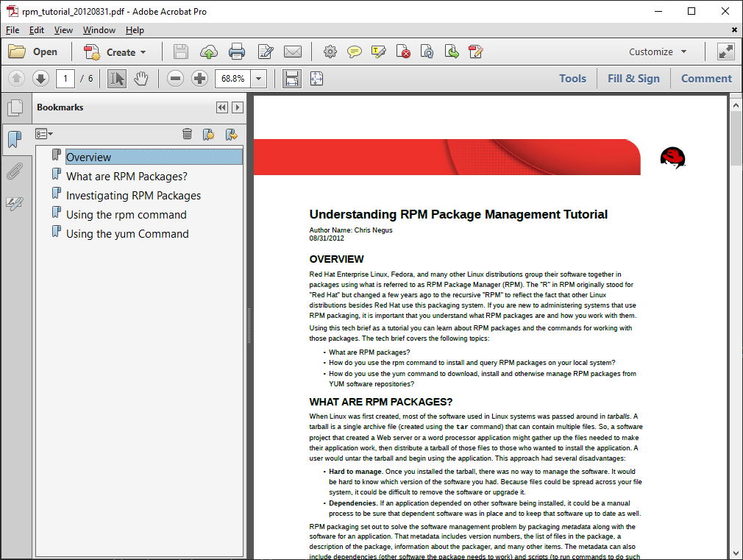Select What are RPM Packages? bookmark
Image resolution: width=743 pixels, height=560 pixels.
point(127,177)
